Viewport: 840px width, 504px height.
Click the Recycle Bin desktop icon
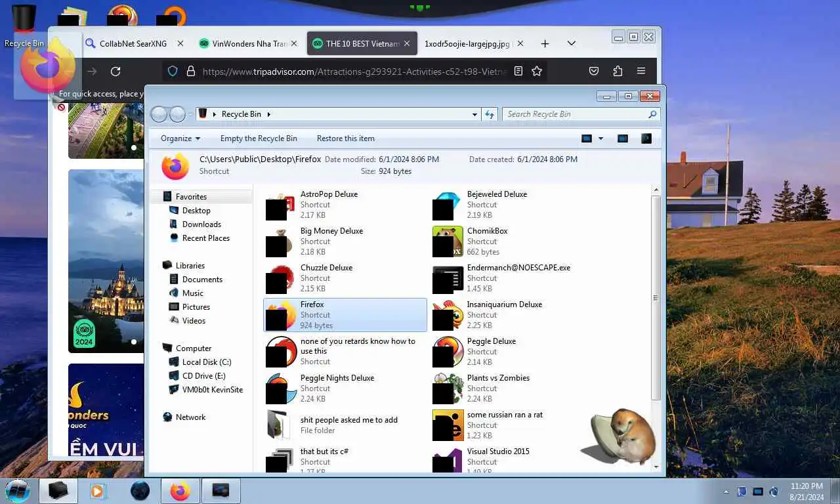(x=24, y=28)
